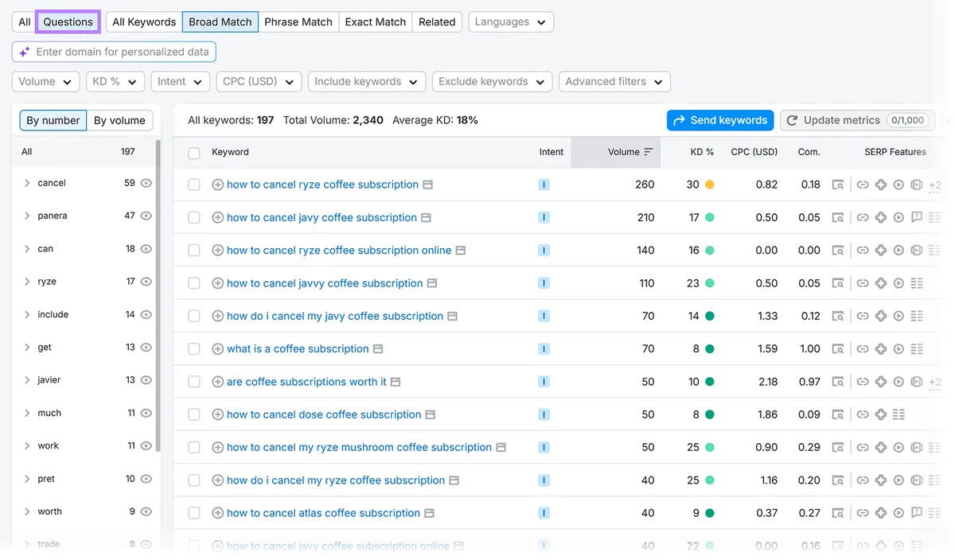This screenshot has width=955, height=560.
Task: Open the Volume filter dropdown
Action: pos(46,82)
